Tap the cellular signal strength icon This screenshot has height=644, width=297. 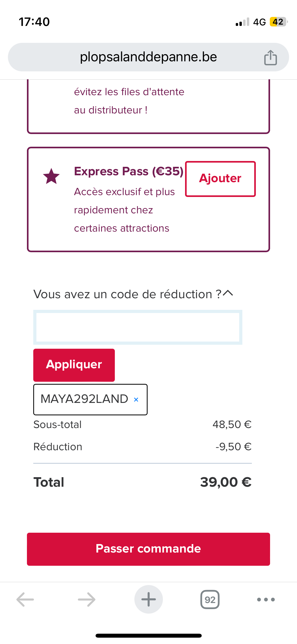[242, 22]
